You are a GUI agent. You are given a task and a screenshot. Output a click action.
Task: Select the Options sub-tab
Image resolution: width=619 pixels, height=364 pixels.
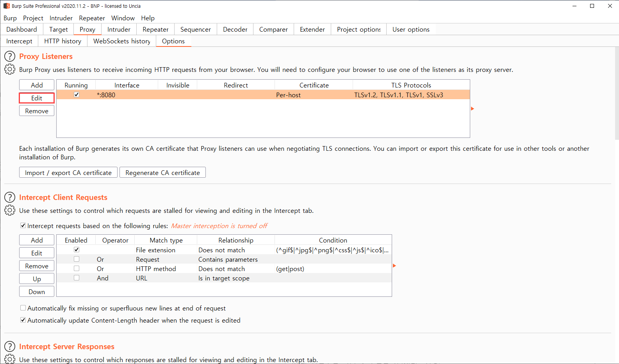click(x=173, y=41)
